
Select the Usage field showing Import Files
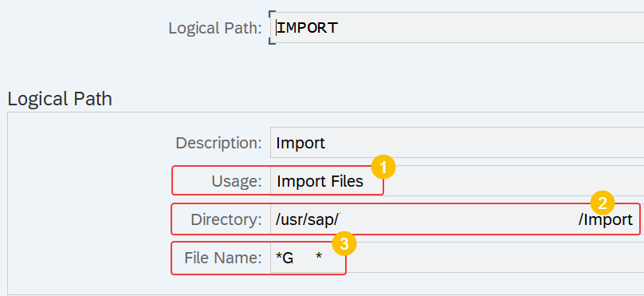pos(457,181)
